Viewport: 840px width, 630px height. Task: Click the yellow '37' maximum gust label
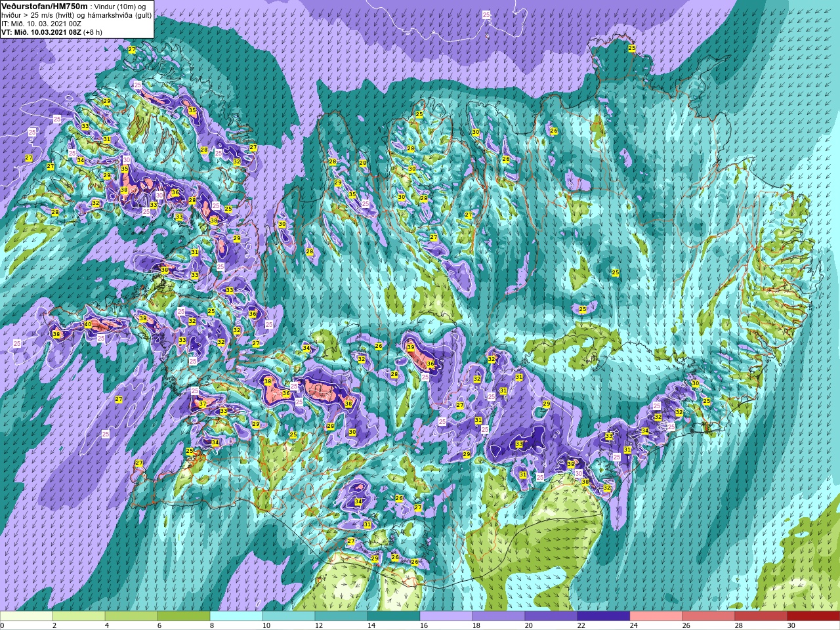coord(203,404)
